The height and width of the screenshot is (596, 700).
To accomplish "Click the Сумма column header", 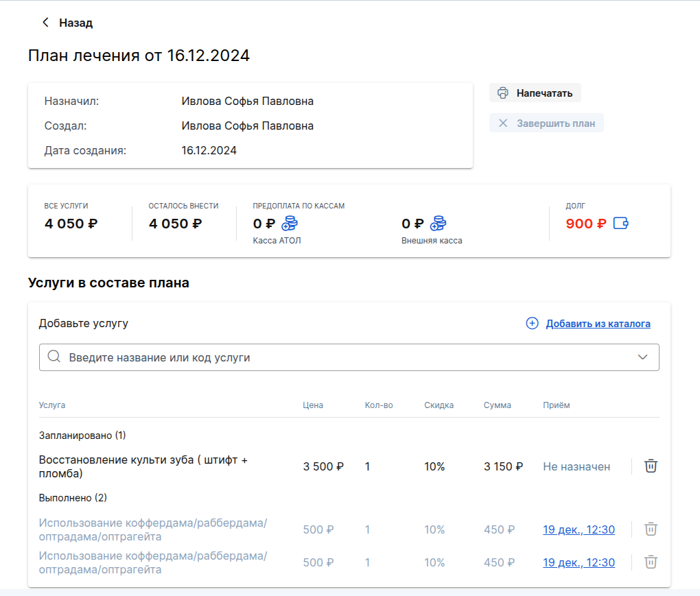I will coord(498,405).
